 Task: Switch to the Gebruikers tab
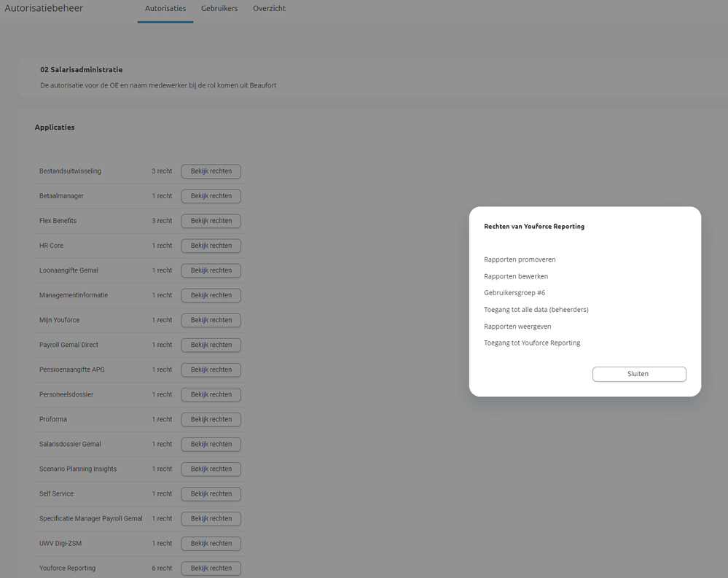(x=219, y=8)
